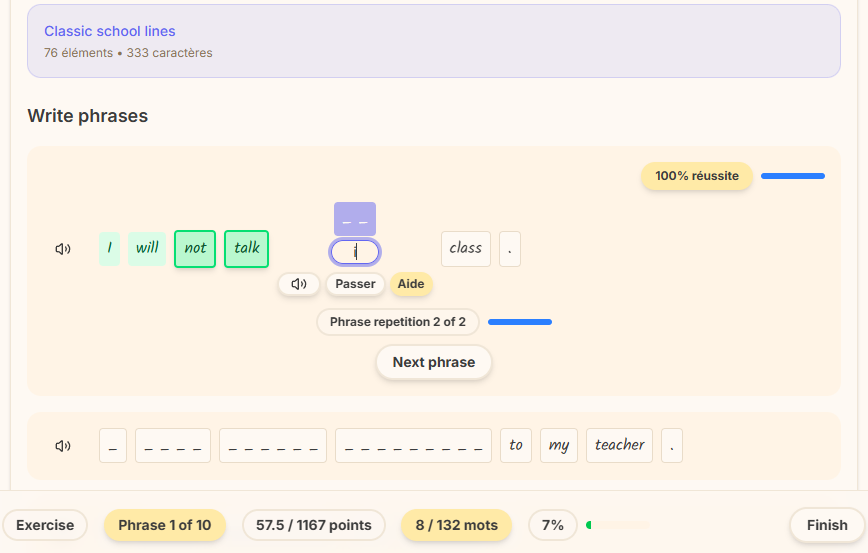Click the 57.5 / 1167 points badge
Image resolution: width=868 pixels, height=553 pixels.
click(314, 525)
